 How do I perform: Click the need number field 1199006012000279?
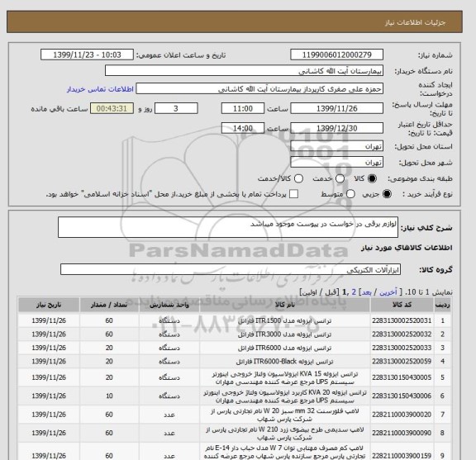click(x=336, y=55)
